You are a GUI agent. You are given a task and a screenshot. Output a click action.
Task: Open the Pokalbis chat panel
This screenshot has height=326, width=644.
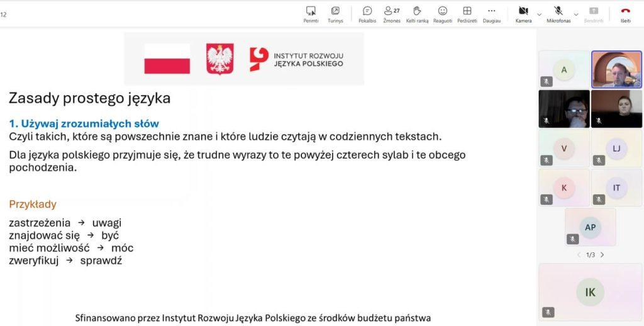point(367,11)
